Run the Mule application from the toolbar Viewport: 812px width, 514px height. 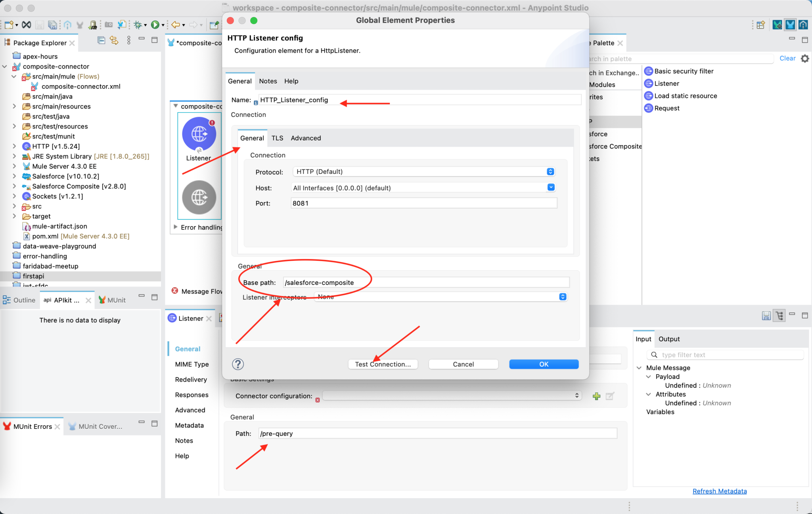[x=155, y=25]
